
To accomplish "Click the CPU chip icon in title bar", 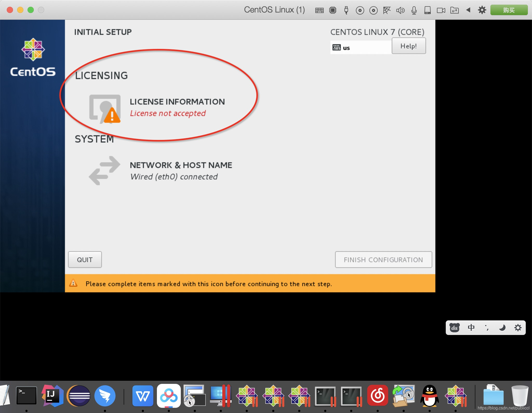I will tap(333, 10).
